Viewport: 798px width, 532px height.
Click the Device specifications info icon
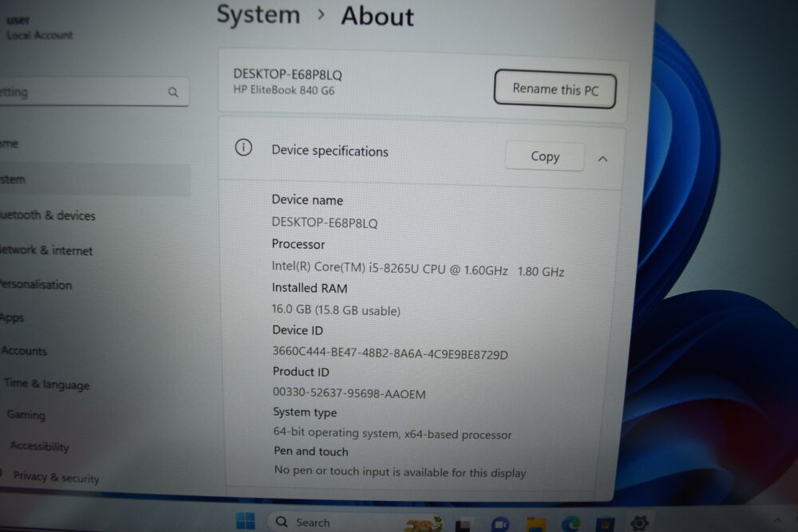(x=243, y=148)
